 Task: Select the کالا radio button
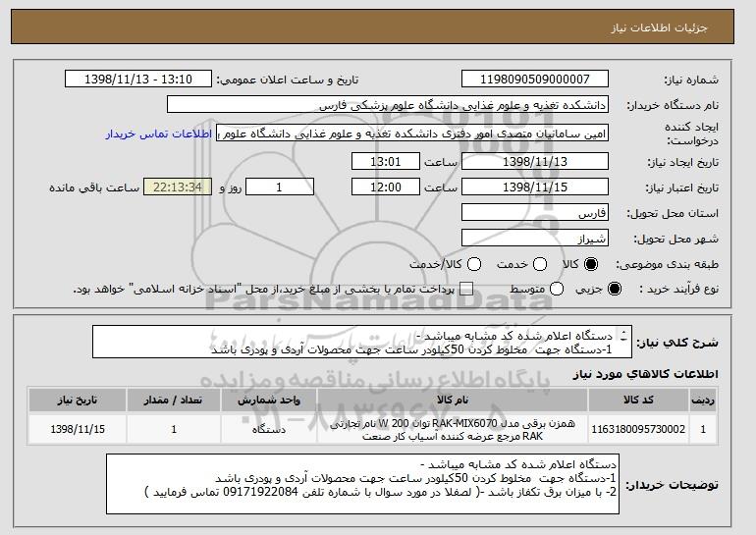tap(591, 264)
